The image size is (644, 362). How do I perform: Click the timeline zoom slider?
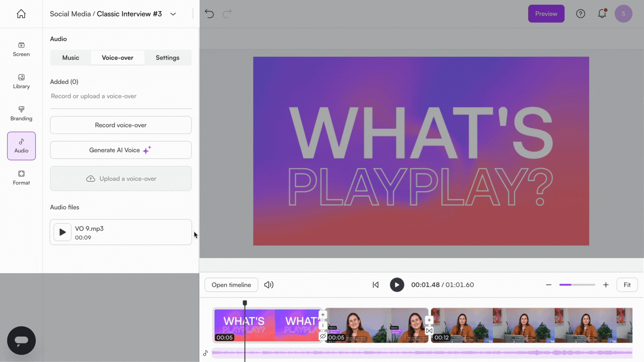click(577, 285)
